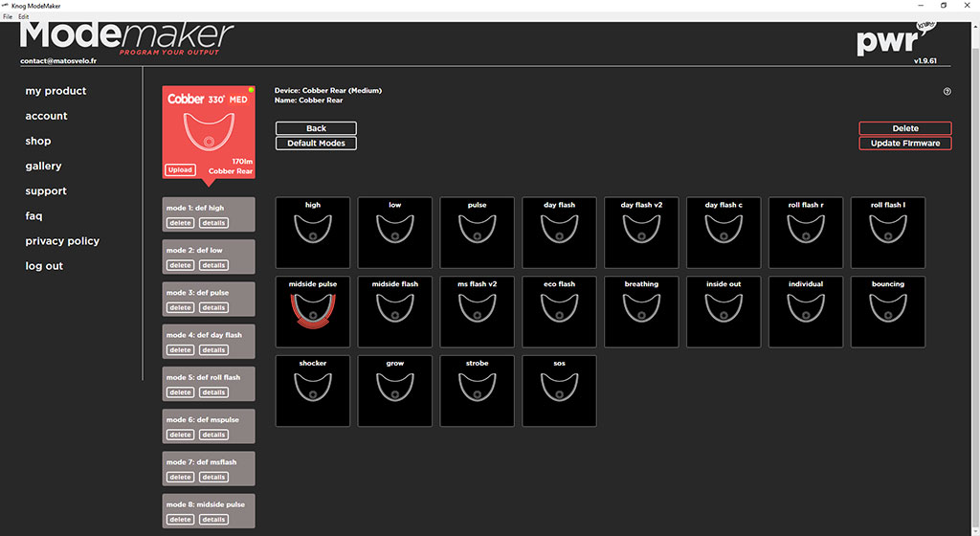
Task: Click the v1.9.61 version text
Action: point(925,61)
